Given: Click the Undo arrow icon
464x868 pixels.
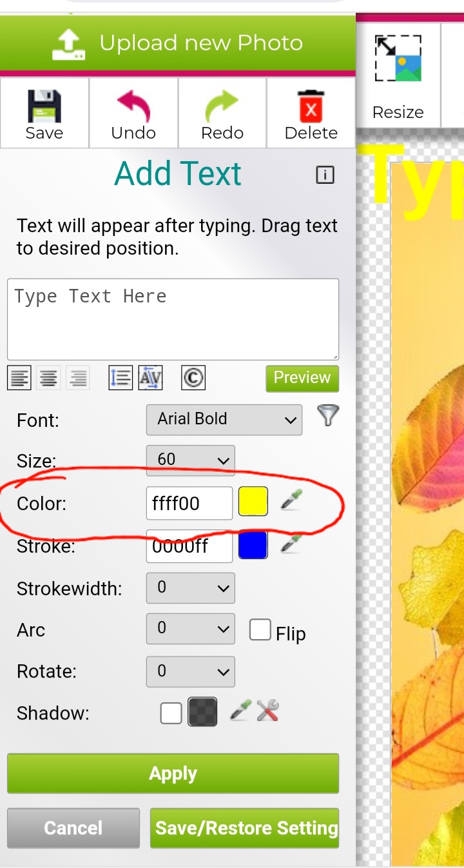Looking at the screenshot, I should 133,106.
